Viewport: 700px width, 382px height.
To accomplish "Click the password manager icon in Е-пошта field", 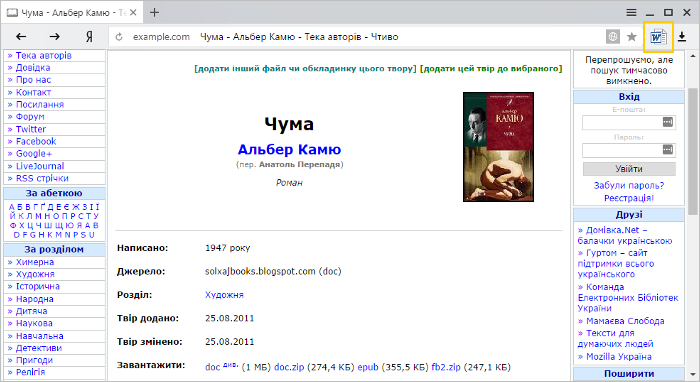I will tap(668, 122).
